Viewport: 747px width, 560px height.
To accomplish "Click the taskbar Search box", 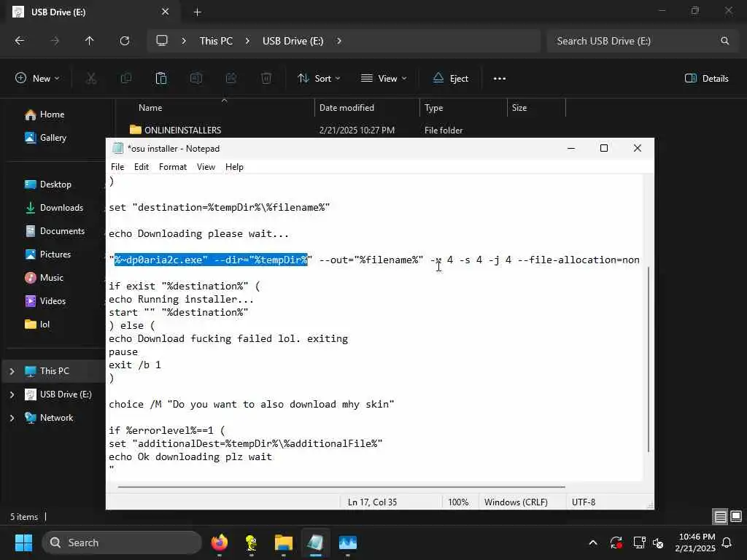I will pyautogui.click(x=122, y=542).
